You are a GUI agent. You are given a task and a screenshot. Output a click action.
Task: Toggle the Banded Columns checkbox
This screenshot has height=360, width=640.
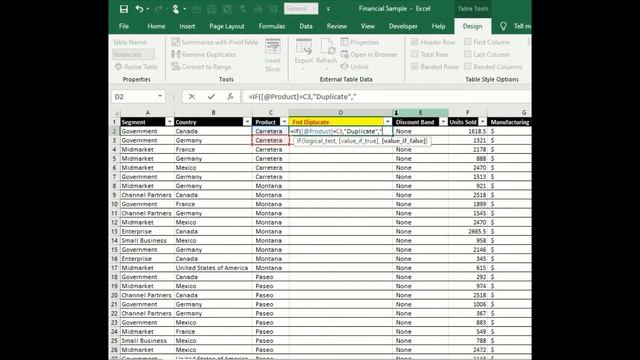(x=468, y=67)
